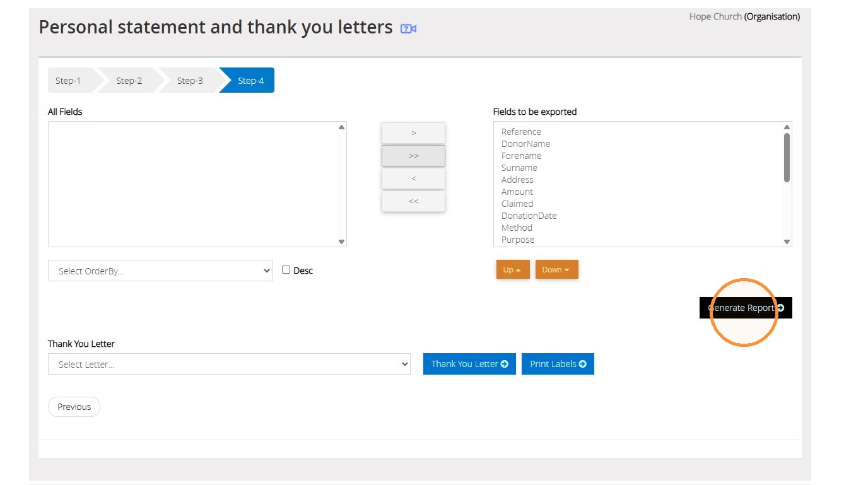Click the Generate Report button
The width and height of the screenshot is (868, 485).
(746, 308)
